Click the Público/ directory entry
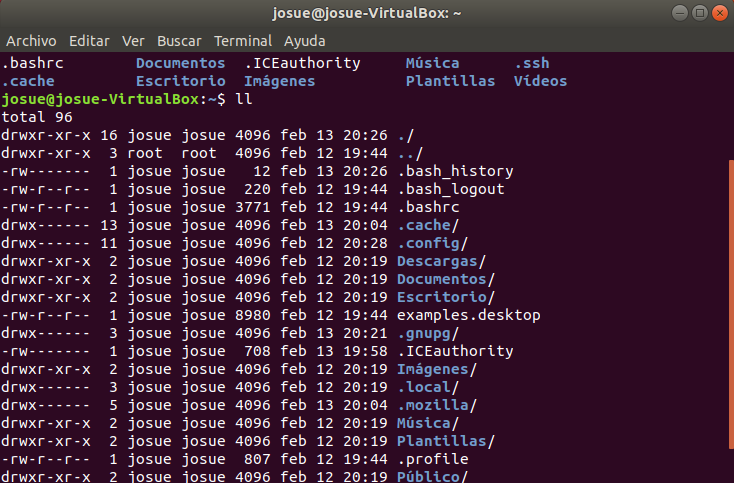 click(433, 476)
